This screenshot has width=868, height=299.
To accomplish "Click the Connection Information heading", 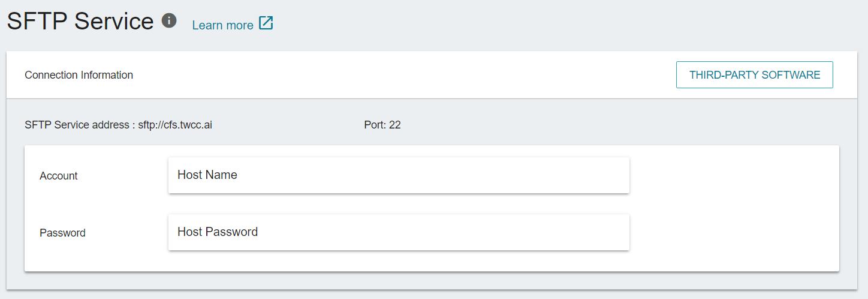I will coord(79,75).
